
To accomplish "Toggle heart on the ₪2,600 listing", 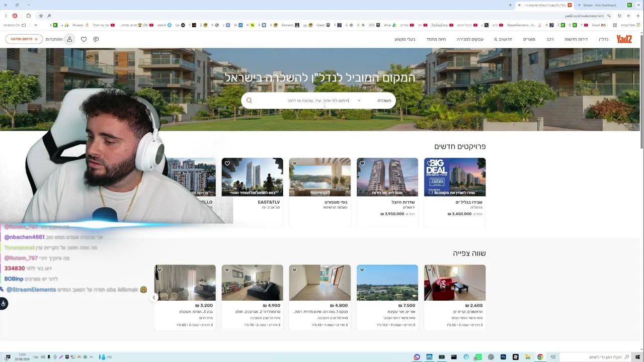I will tap(429, 270).
